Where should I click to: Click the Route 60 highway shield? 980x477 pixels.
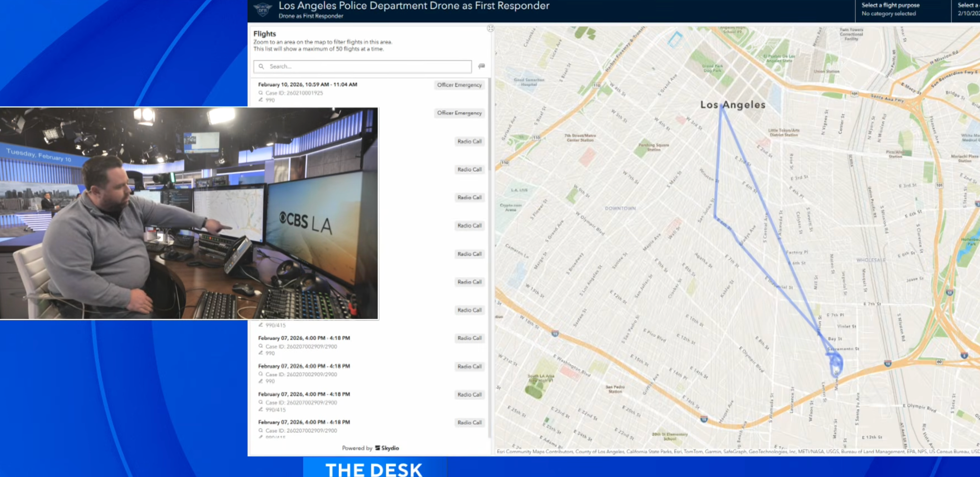(939, 361)
